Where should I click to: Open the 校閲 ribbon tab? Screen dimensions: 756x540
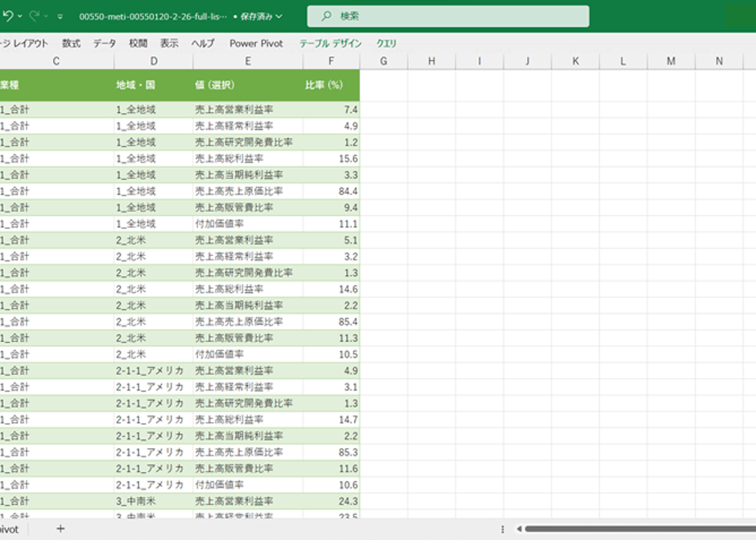138,43
